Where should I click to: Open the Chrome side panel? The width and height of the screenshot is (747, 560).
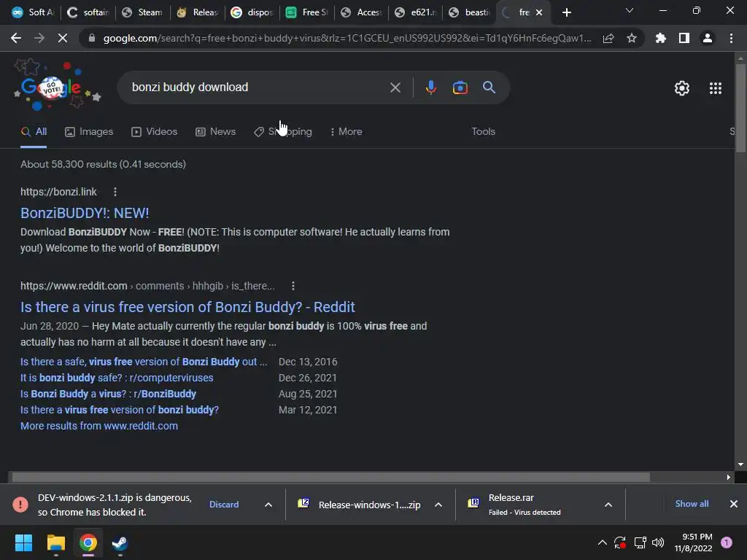pos(684,38)
